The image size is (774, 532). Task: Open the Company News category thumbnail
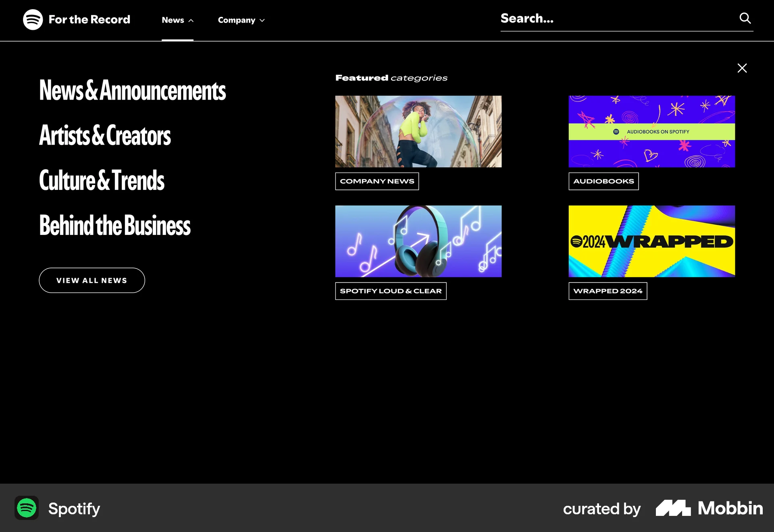(x=418, y=131)
